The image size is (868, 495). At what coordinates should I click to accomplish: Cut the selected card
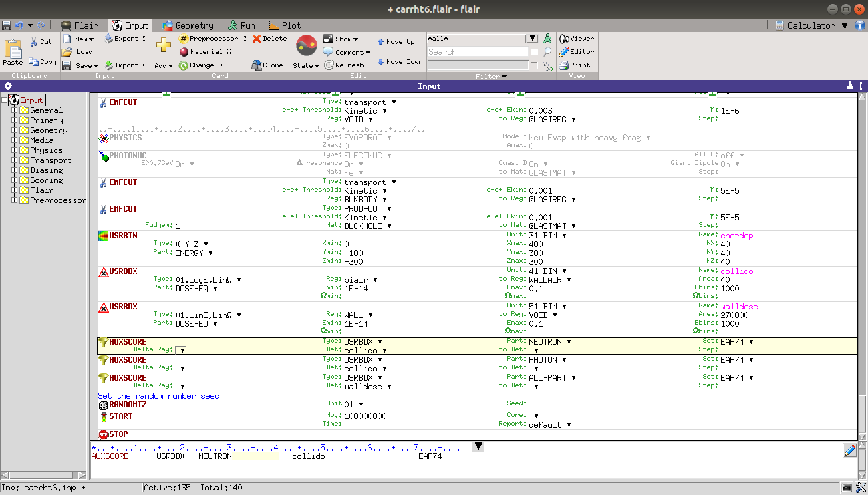click(41, 41)
